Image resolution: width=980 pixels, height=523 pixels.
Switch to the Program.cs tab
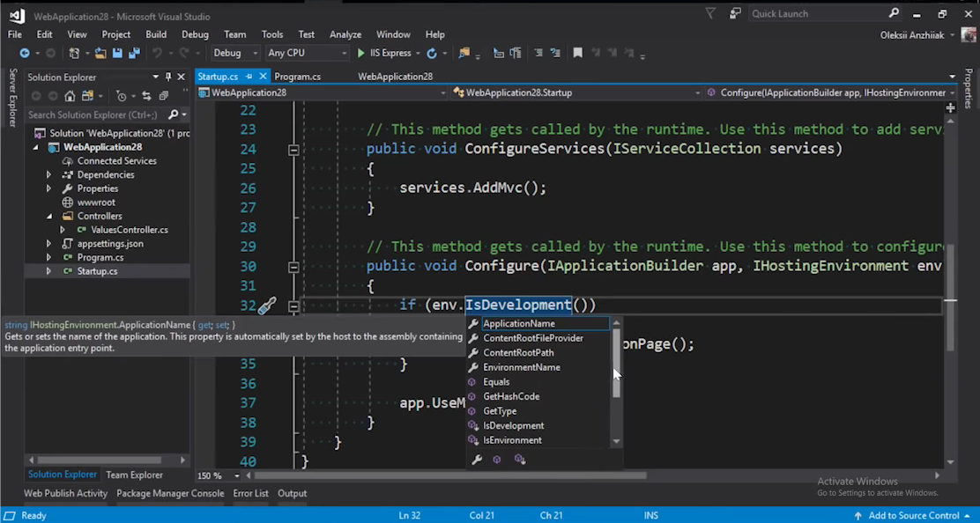297,77
